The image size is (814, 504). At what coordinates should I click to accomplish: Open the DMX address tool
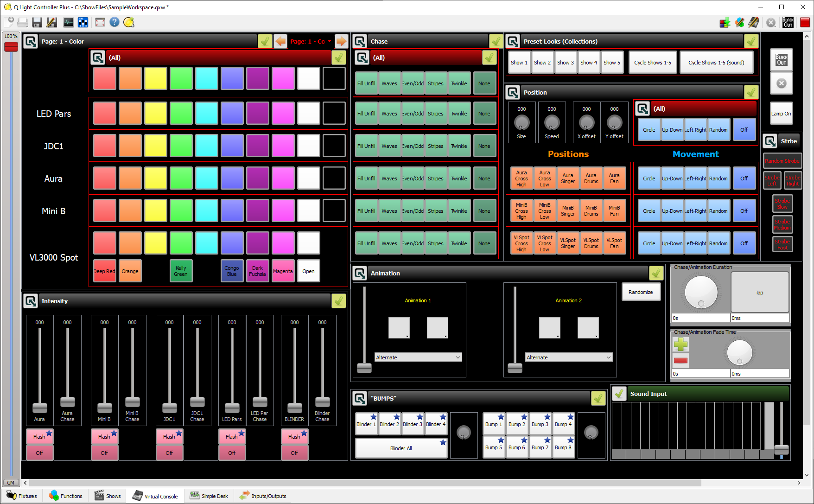click(83, 22)
